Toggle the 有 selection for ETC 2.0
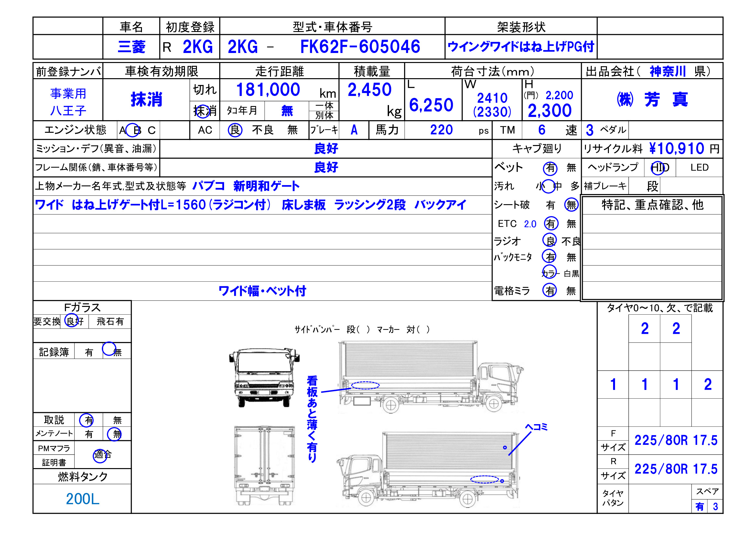This screenshot has height=534, width=756. [x=552, y=224]
